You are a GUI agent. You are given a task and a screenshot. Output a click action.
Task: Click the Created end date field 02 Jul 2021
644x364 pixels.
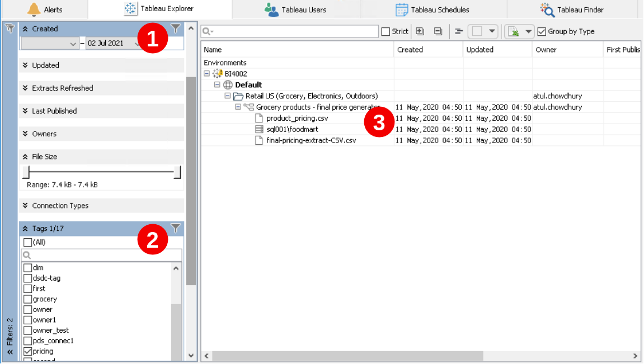coord(106,43)
